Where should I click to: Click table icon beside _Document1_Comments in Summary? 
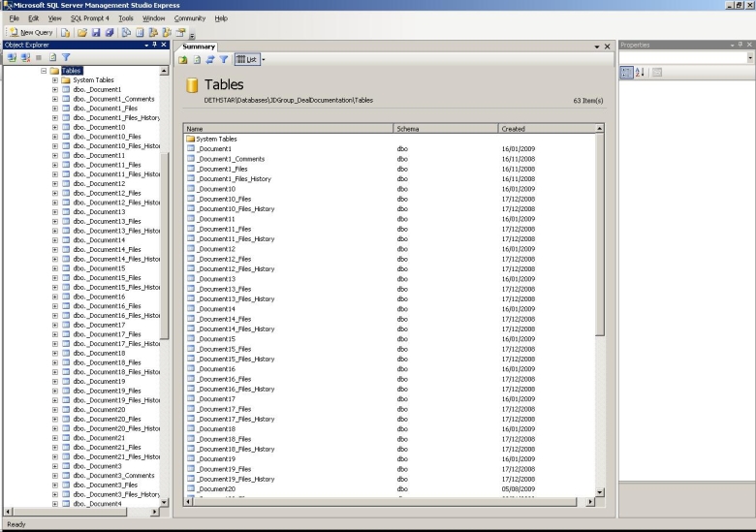pyautogui.click(x=191, y=159)
